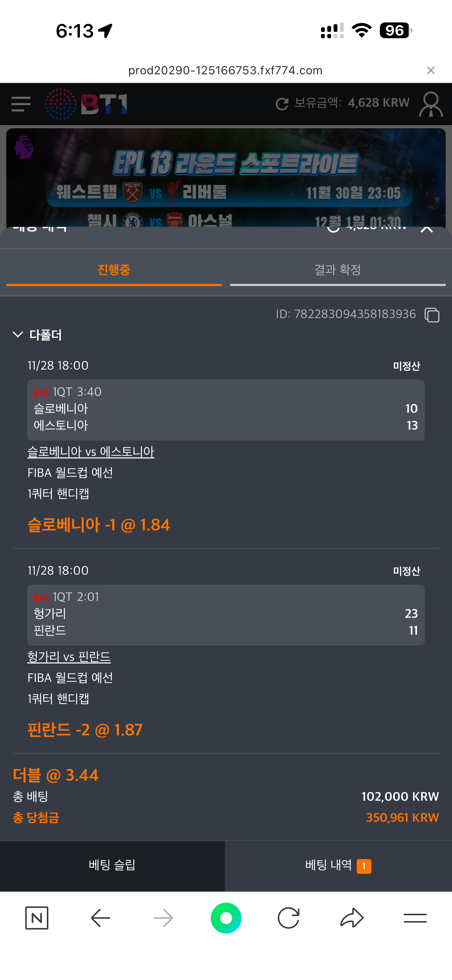The image size is (452, 980).
Task: Collapse the bet history panel chevron
Action: pos(427,229)
